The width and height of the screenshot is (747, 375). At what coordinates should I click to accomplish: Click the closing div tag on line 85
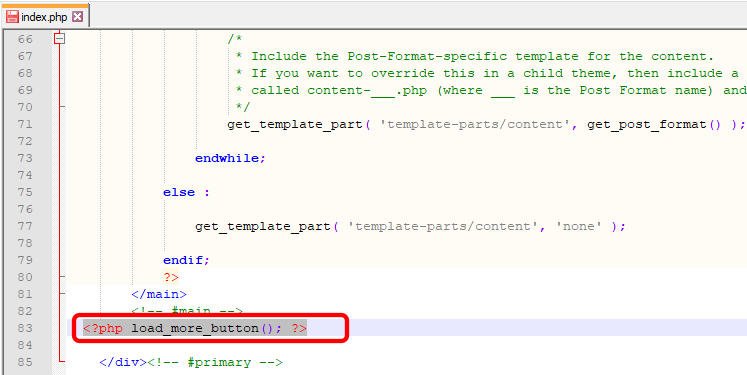point(123,362)
